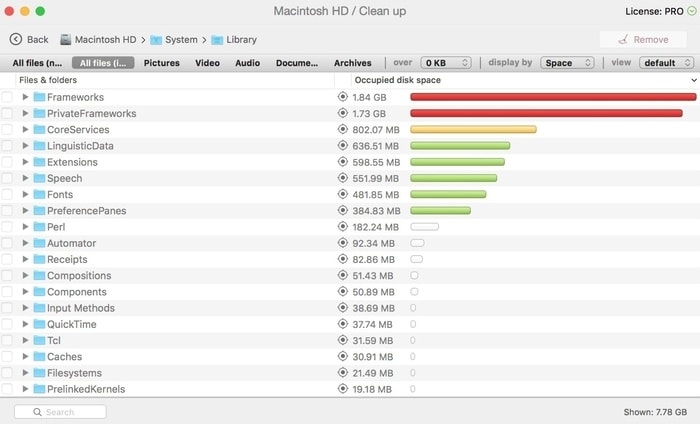Screen dimensions: 700x424
Task: Select the checkbox for Receipts folder
Action: [x=8, y=260]
